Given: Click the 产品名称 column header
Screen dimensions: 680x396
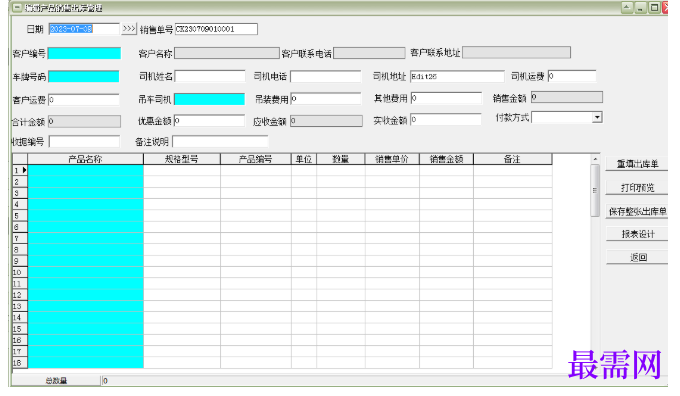Looking at the screenshot, I should (x=85, y=159).
